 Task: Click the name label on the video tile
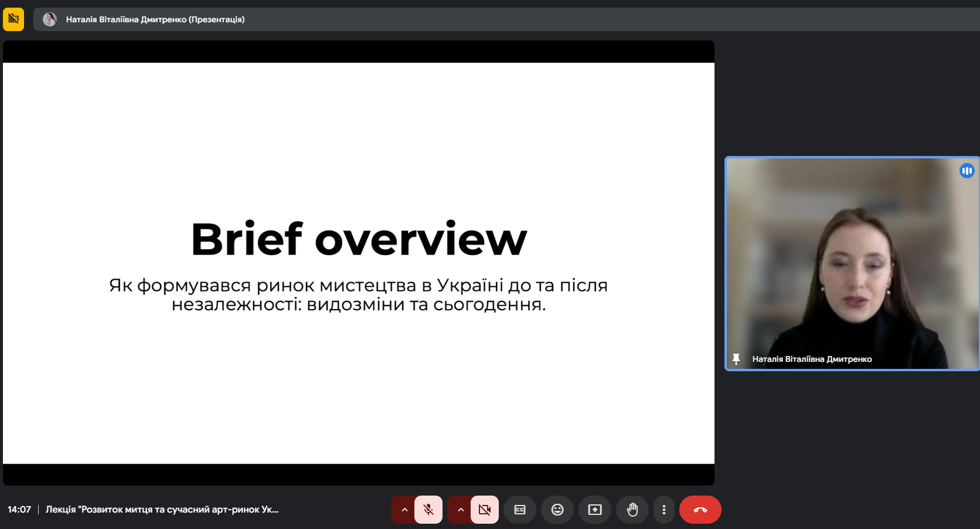pos(812,359)
